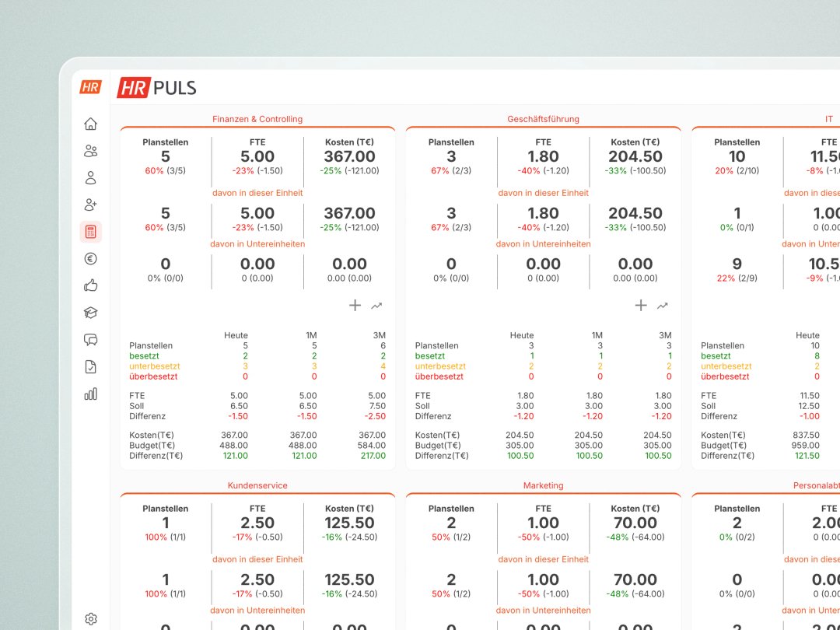
Task: Open the Geschäftsführung unit title
Action: click(x=543, y=119)
